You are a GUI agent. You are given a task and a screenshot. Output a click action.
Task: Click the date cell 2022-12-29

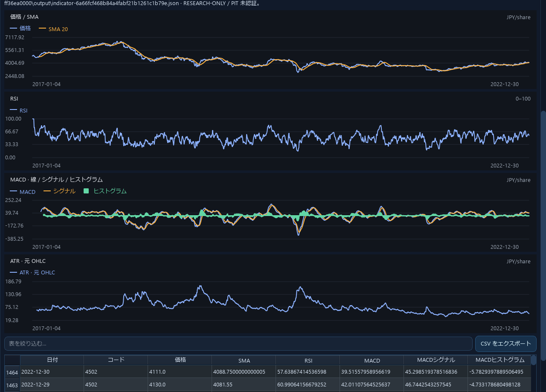click(x=52, y=385)
